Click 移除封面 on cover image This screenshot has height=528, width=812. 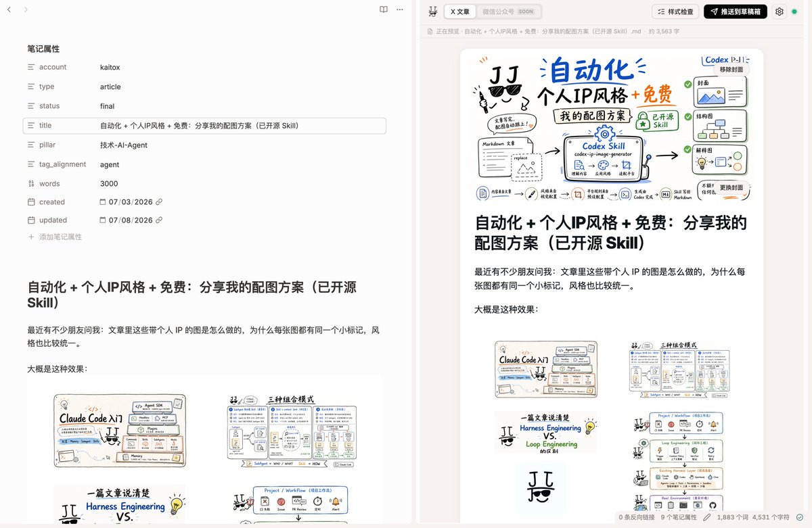tap(731, 70)
